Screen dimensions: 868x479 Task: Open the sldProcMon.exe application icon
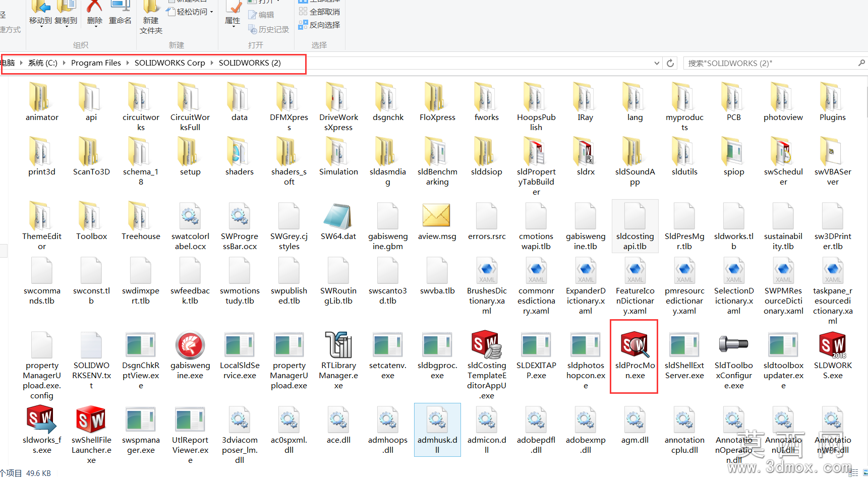[x=634, y=345]
